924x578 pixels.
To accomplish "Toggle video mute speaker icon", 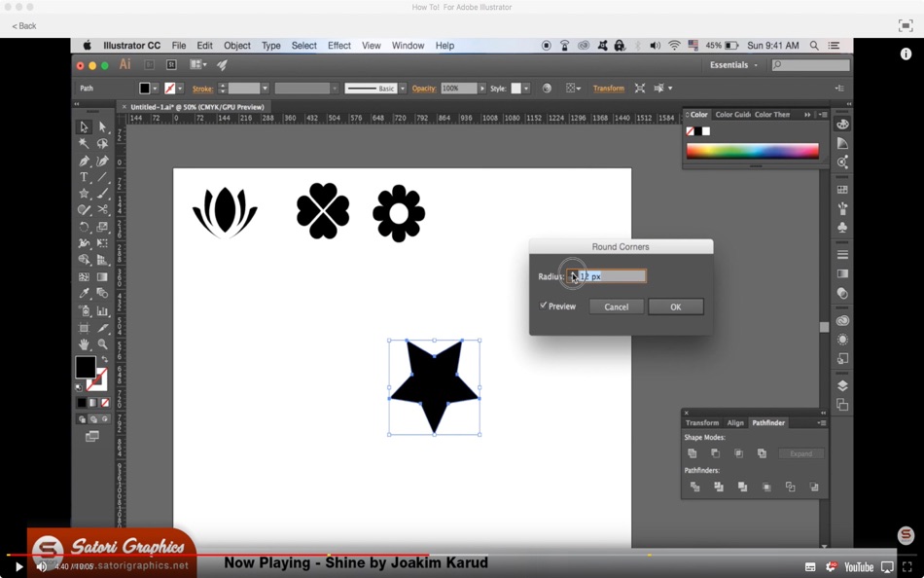I will (41, 566).
